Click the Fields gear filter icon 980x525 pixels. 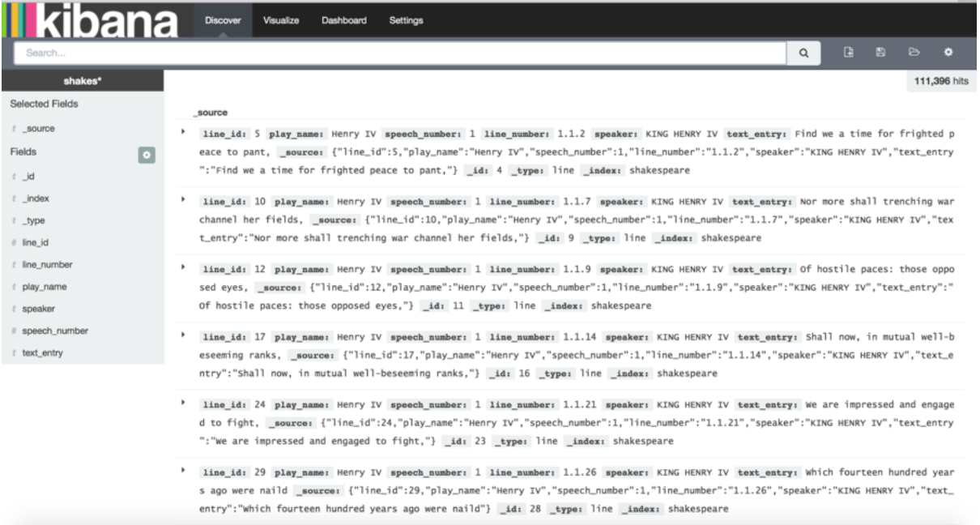pyautogui.click(x=147, y=155)
